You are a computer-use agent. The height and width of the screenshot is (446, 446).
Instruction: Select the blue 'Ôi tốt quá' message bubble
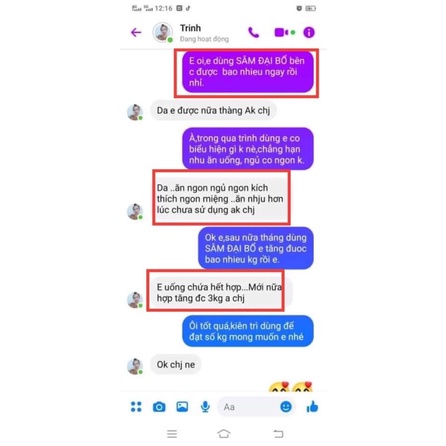tap(248, 331)
